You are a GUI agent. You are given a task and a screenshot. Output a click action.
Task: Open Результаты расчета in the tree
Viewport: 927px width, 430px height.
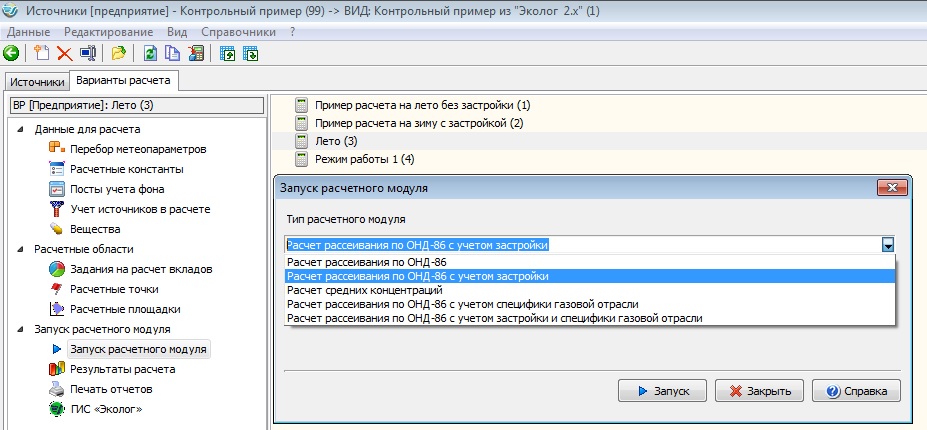(x=122, y=369)
